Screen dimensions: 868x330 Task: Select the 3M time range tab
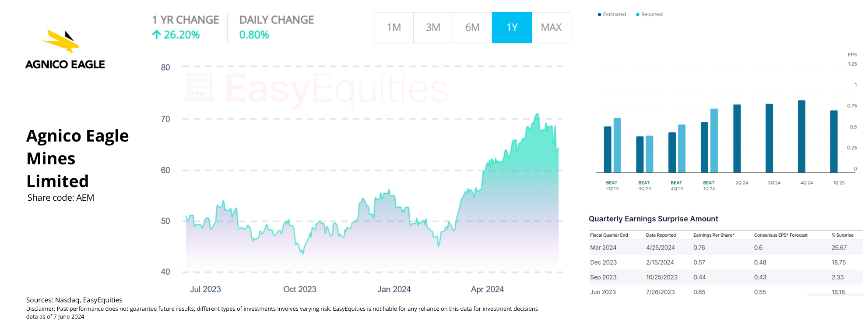coord(433,28)
